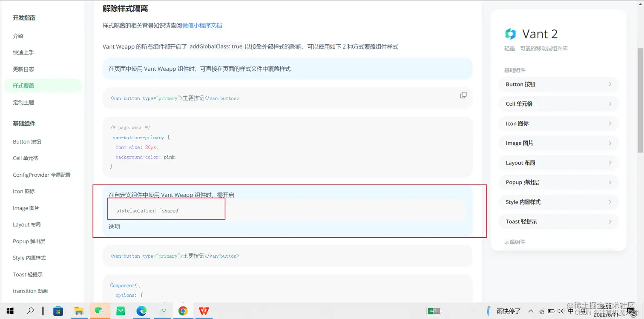644x319 pixels.
Task: Open the Wi-Fi network tray icon
Action: 541,311
